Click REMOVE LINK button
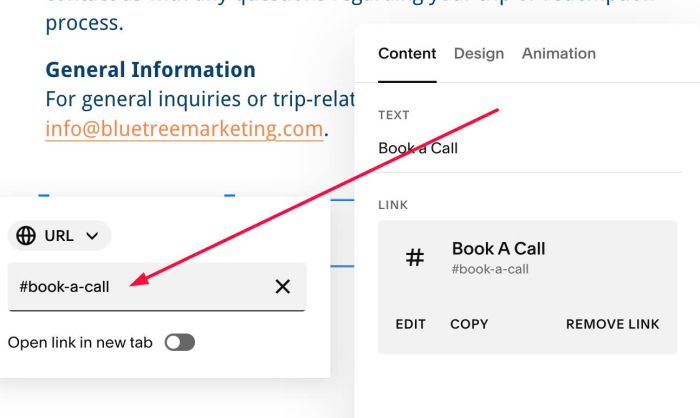The height and width of the screenshot is (418, 700). 612,324
